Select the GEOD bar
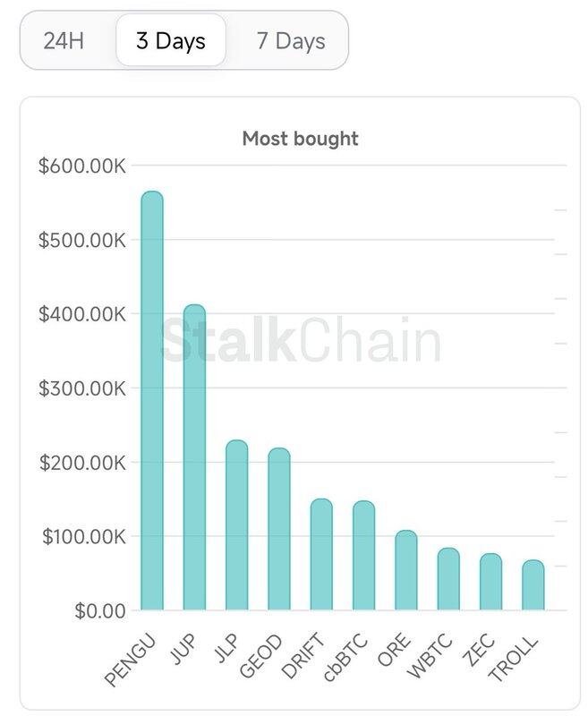The height and width of the screenshot is (716, 588). [x=279, y=529]
